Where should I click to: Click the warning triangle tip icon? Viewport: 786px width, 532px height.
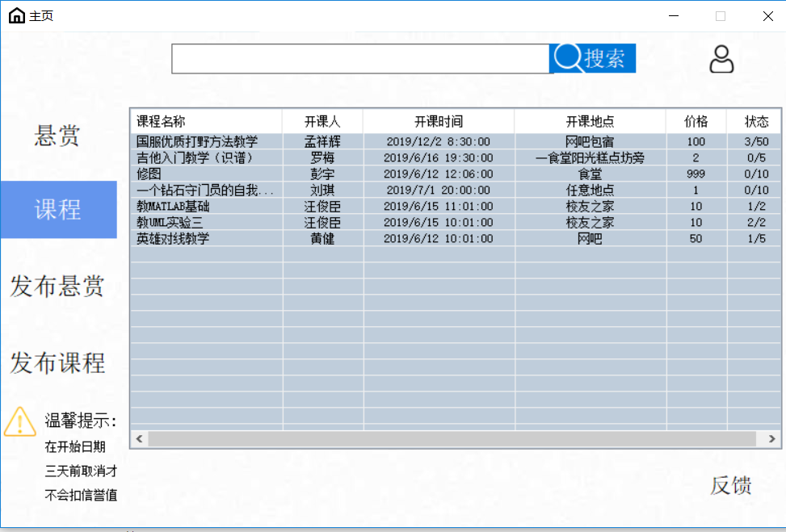coord(20,421)
